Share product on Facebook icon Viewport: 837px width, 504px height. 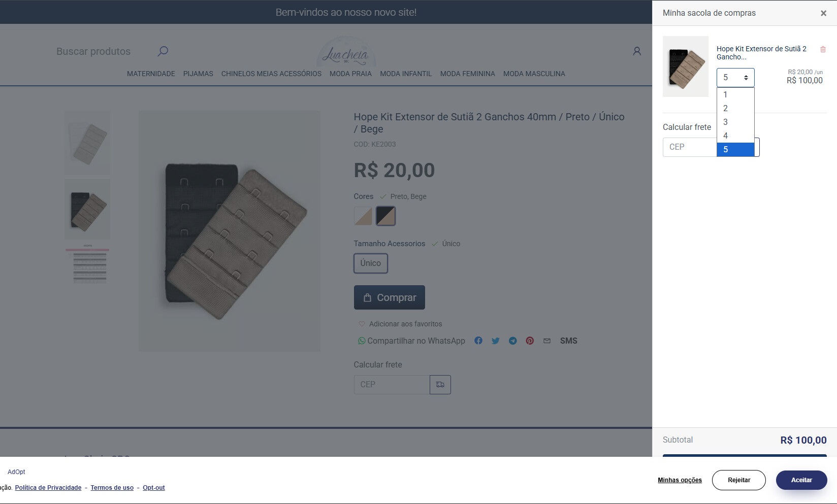(x=478, y=341)
